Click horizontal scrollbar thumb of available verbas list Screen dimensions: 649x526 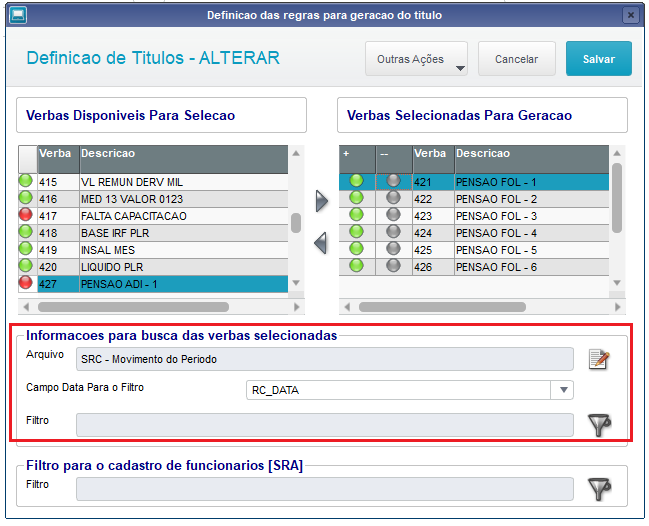point(133,307)
